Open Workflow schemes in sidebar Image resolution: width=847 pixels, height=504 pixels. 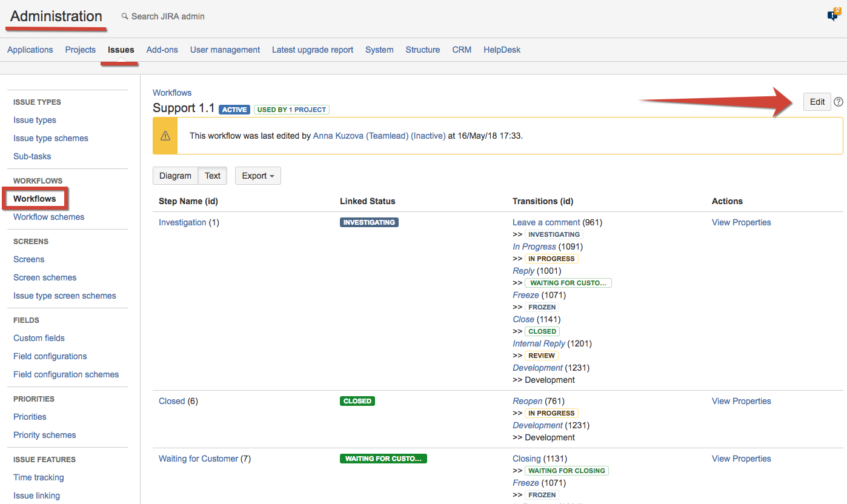pos(49,217)
